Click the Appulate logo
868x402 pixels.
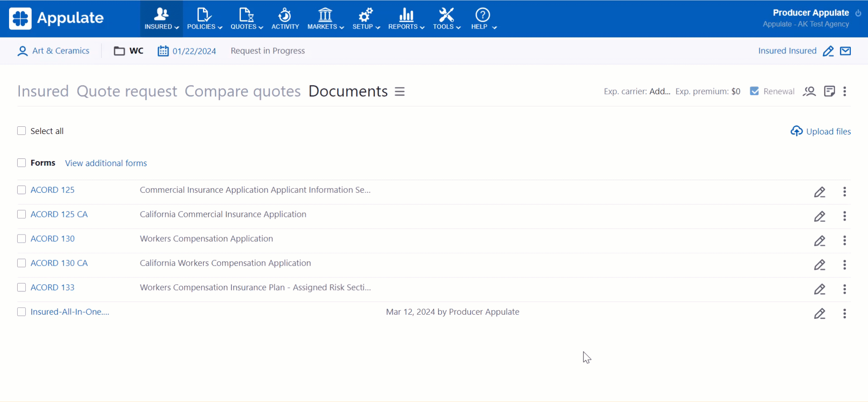(57, 19)
